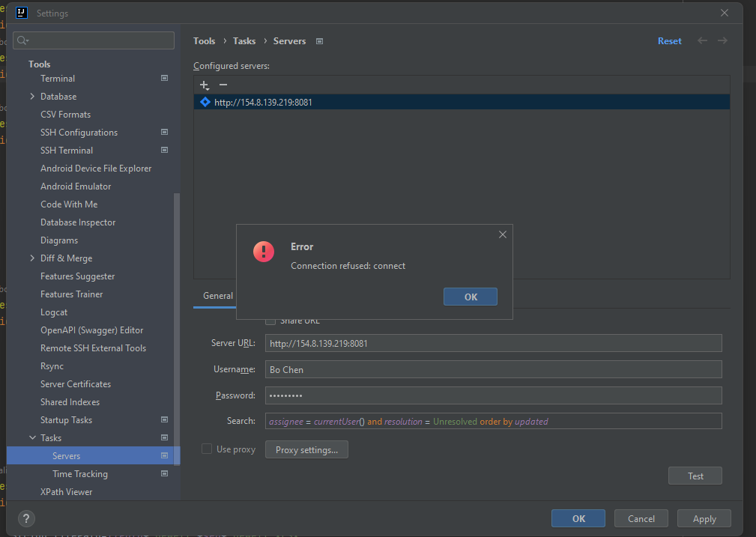Viewport: 756px width, 537px height.
Task: Open help with the question mark button
Action: [26, 519]
